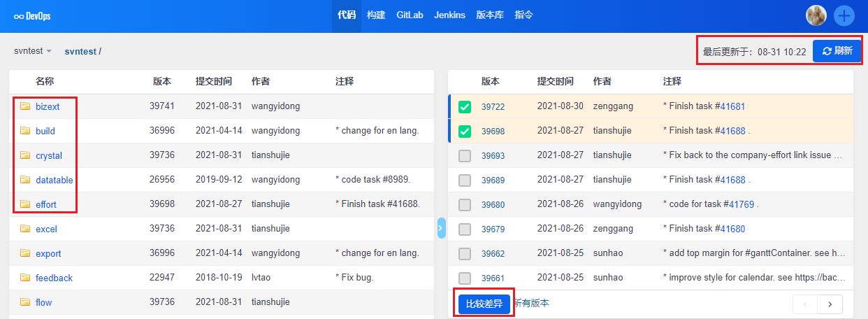
Task: Open the bizext folder link
Action: click(x=48, y=106)
